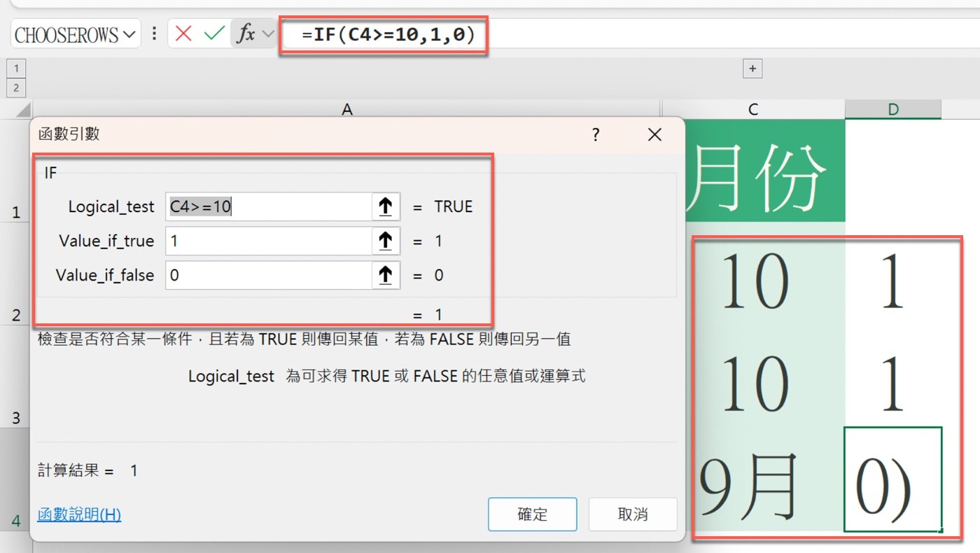Select column A header

tap(347, 109)
